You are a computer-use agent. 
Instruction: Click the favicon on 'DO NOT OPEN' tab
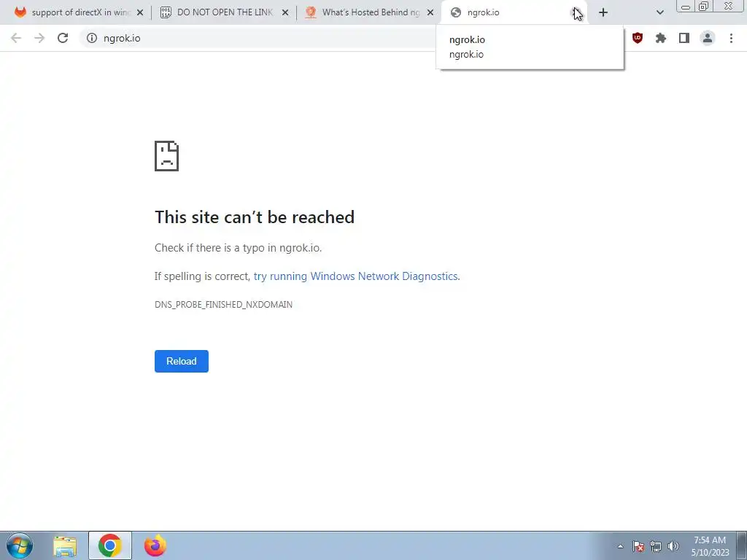(x=166, y=12)
